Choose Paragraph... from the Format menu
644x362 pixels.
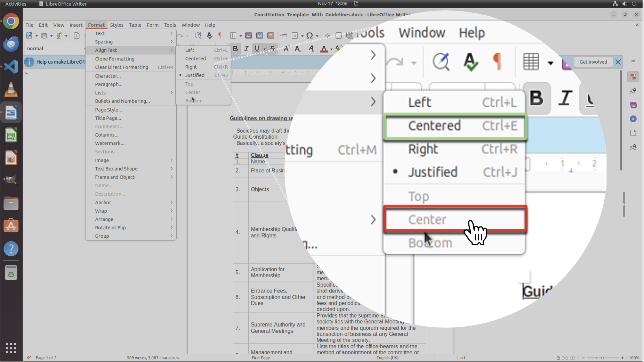pyautogui.click(x=108, y=84)
